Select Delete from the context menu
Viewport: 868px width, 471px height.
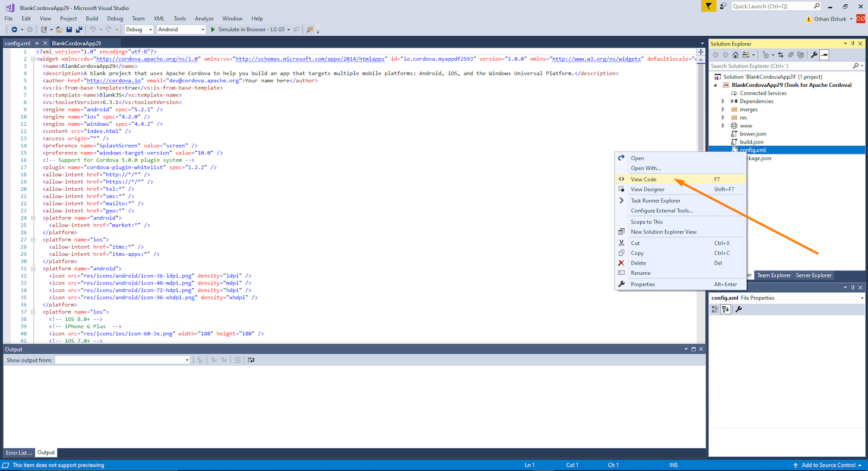click(x=680, y=263)
